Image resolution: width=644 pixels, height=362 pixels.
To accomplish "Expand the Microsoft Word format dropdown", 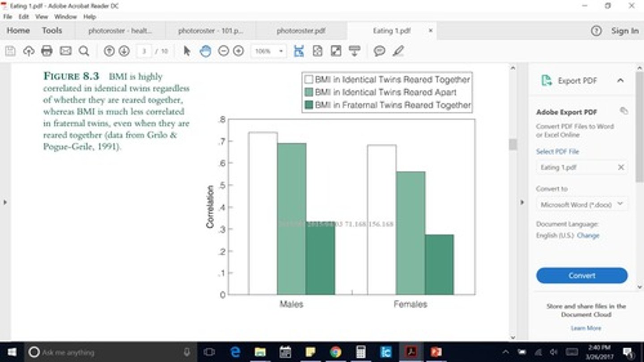I will coord(620,204).
